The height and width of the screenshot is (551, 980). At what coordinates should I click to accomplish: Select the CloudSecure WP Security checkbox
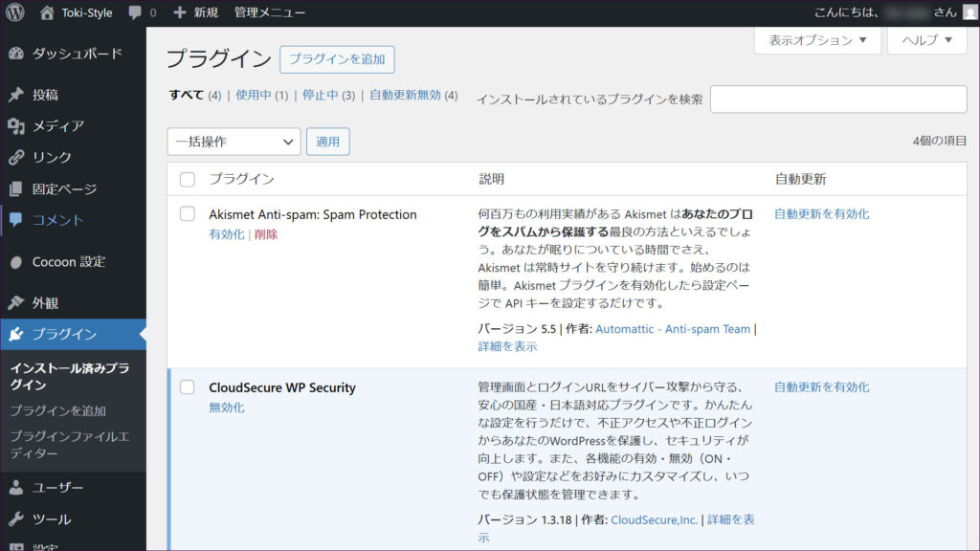(x=188, y=387)
